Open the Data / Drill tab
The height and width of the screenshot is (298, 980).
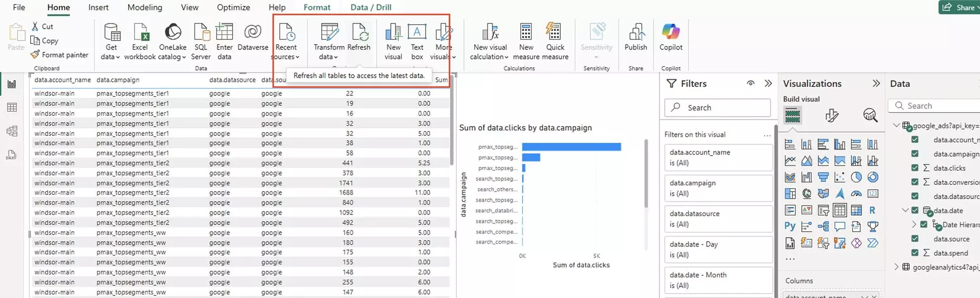pyautogui.click(x=371, y=7)
